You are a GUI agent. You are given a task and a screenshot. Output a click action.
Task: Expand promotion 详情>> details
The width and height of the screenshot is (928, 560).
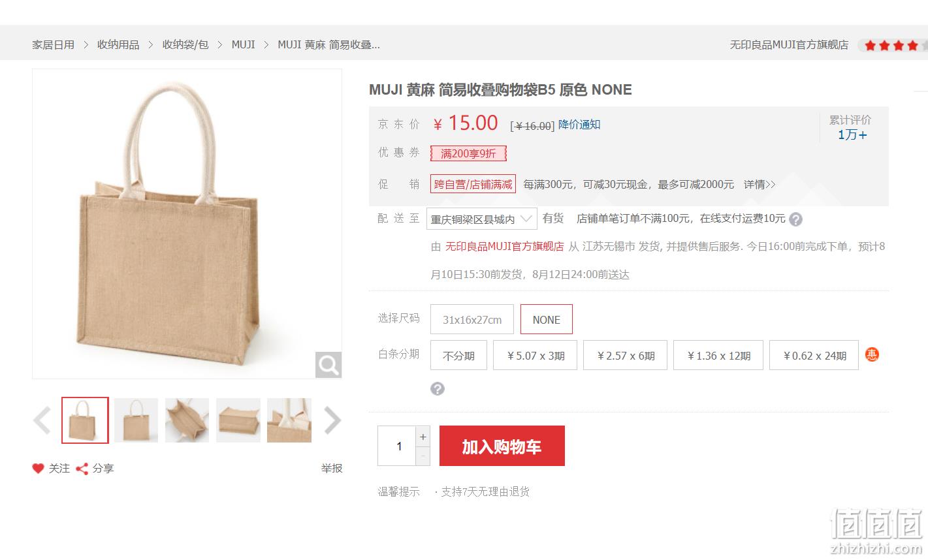coord(760,185)
